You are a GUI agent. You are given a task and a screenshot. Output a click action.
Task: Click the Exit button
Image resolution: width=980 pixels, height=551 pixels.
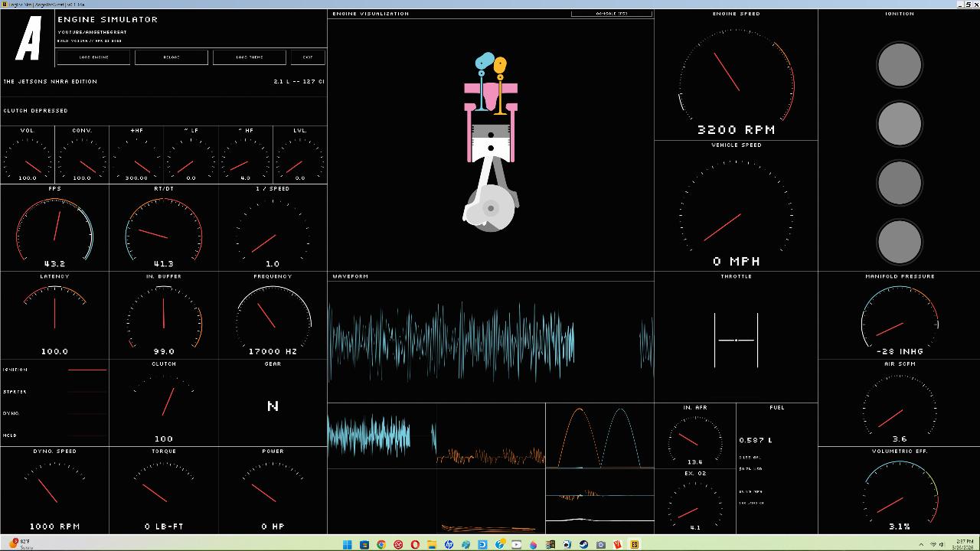[x=308, y=57]
